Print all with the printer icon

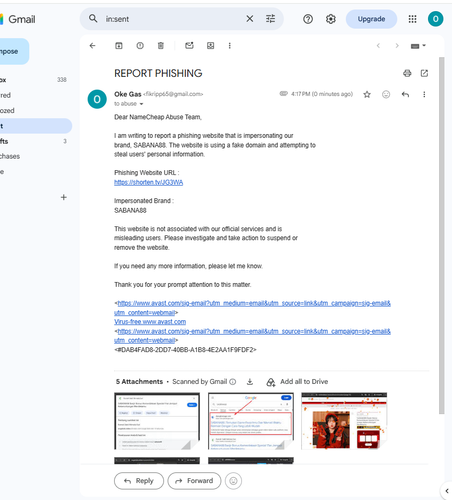point(407,73)
